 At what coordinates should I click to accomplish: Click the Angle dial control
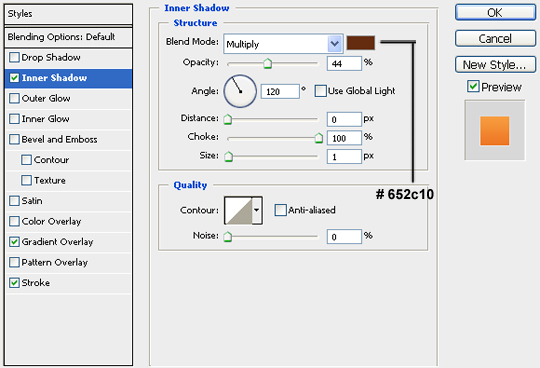pos(240,91)
